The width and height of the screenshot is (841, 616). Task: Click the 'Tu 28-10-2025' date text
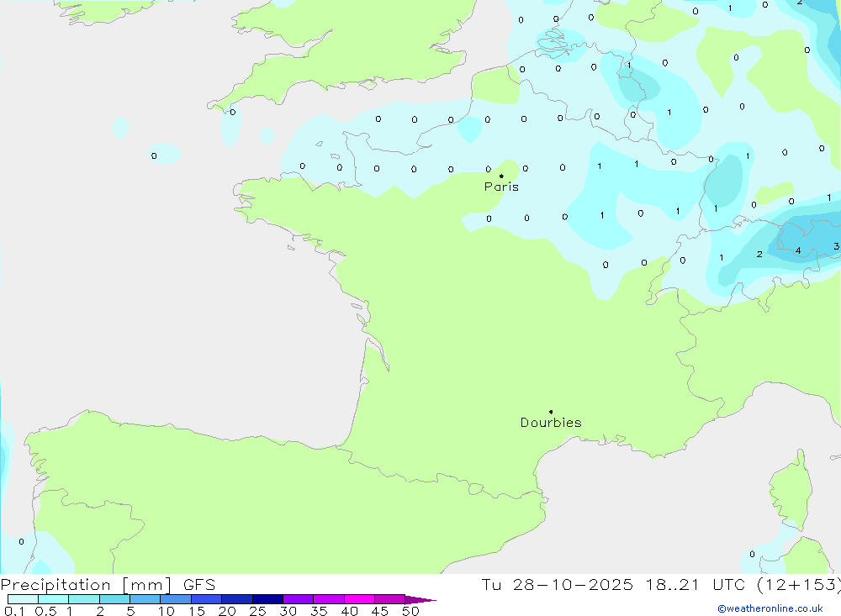558,585
